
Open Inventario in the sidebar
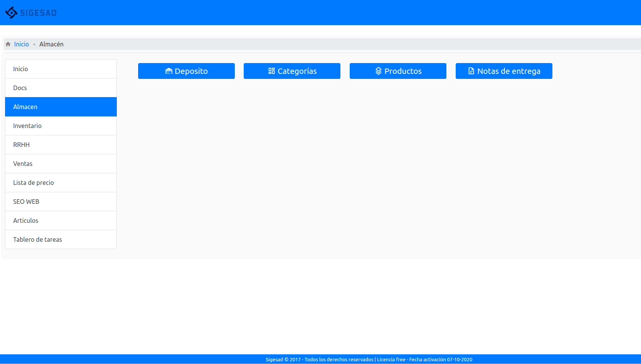[x=61, y=126]
